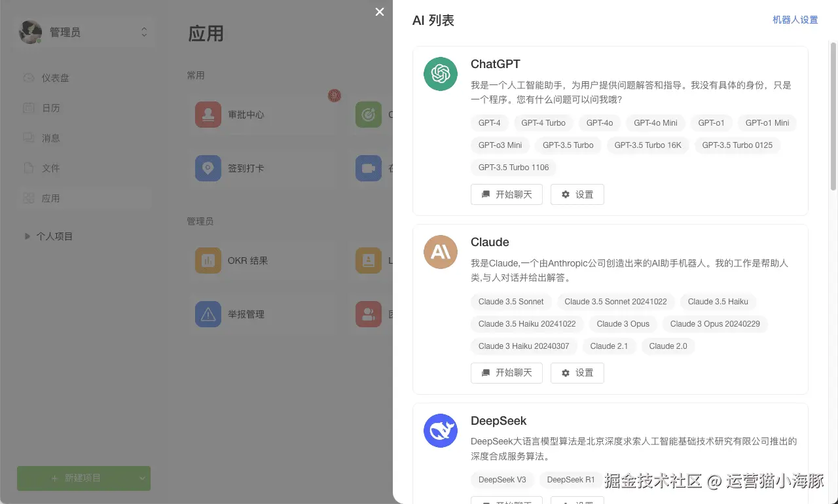Open 机器人设置 link

click(x=795, y=20)
